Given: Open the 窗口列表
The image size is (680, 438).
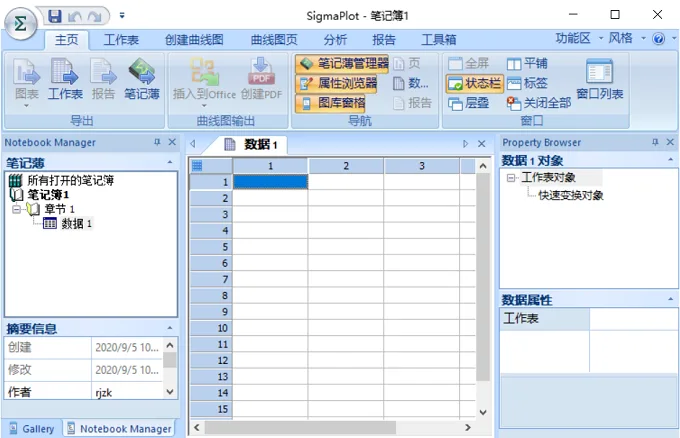Looking at the screenshot, I should [x=600, y=79].
